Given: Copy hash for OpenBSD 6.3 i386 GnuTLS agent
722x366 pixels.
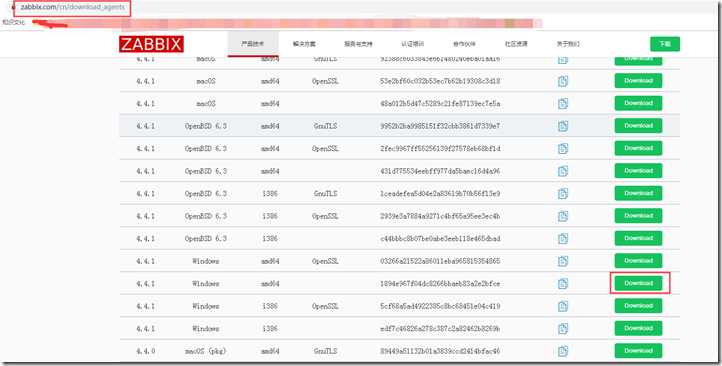Looking at the screenshot, I should click(563, 193).
